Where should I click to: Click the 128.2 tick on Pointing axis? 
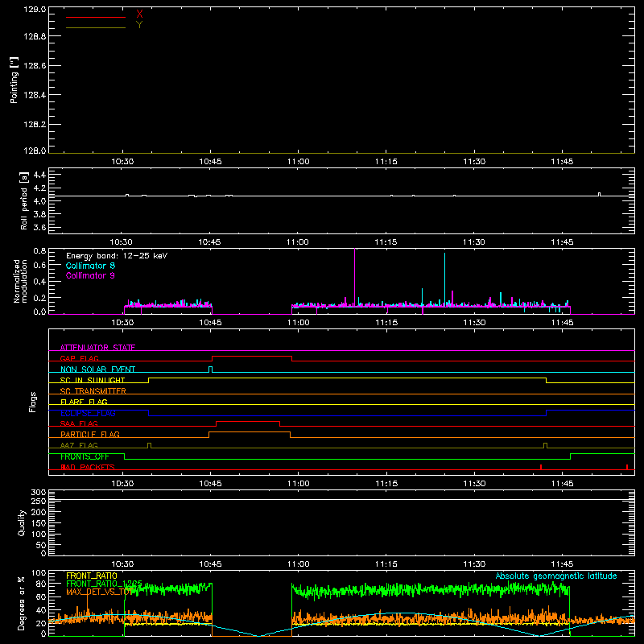point(35,125)
